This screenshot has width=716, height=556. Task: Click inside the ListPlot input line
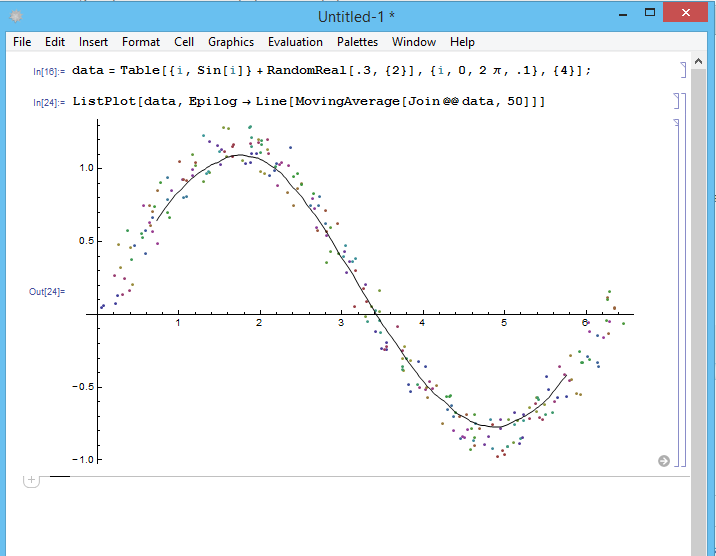(309, 101)
